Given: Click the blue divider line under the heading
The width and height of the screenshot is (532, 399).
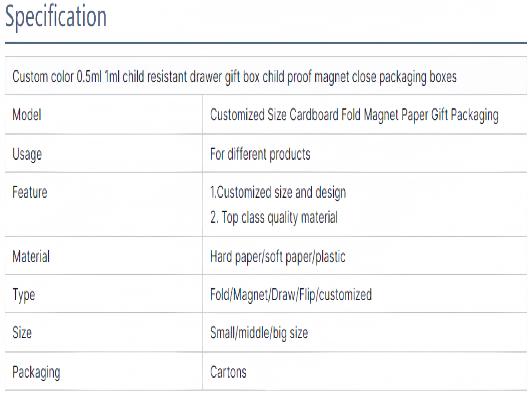Looking at the screenshot, I should pos(266,43).
